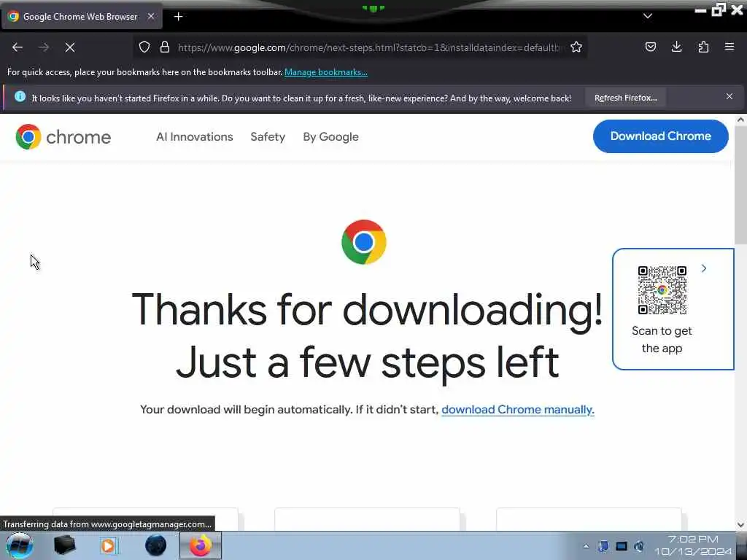Open the dark globe taskbar icon
Viewport: 747px width, 560px height.
156,545
